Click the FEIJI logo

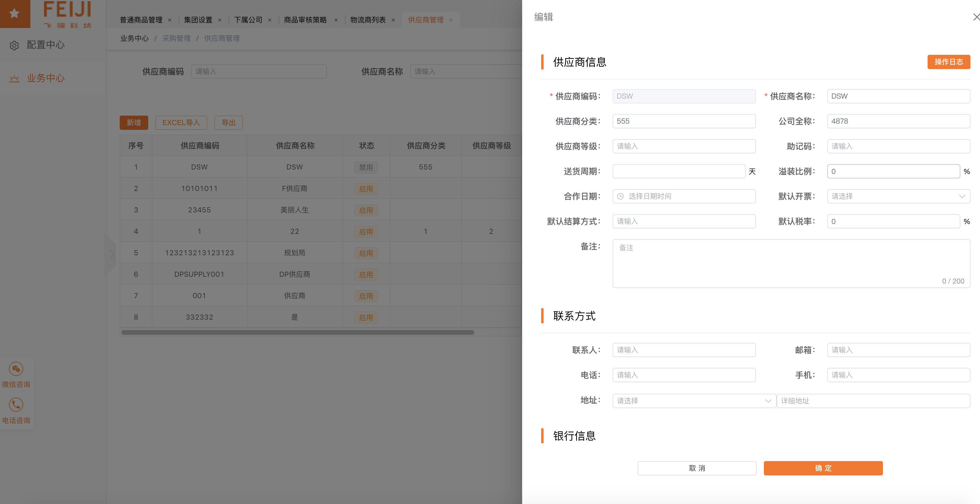[67, 15]
